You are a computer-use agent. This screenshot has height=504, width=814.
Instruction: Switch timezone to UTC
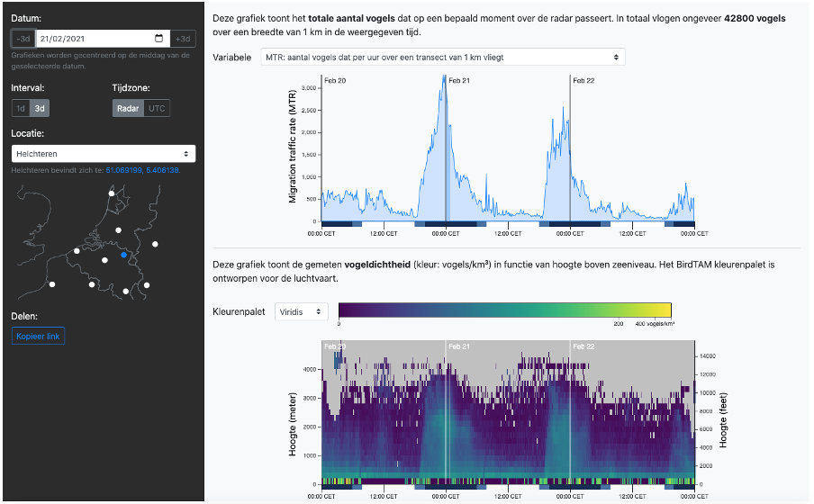[157, 108]
